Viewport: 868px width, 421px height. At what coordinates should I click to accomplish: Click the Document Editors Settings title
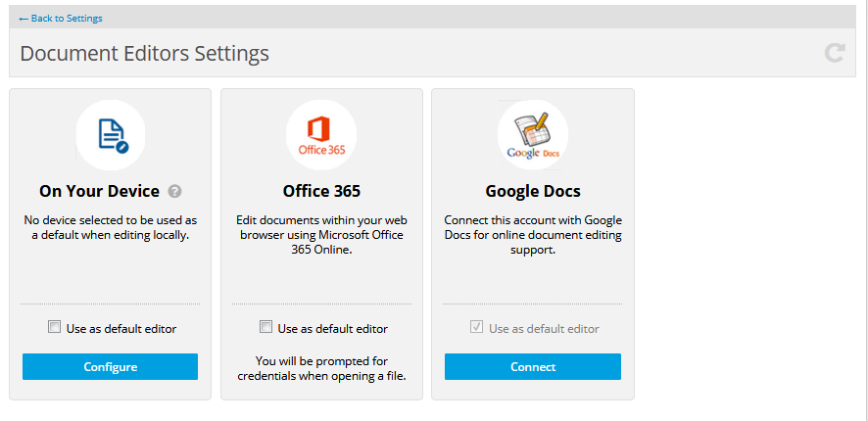pos(144,53)
